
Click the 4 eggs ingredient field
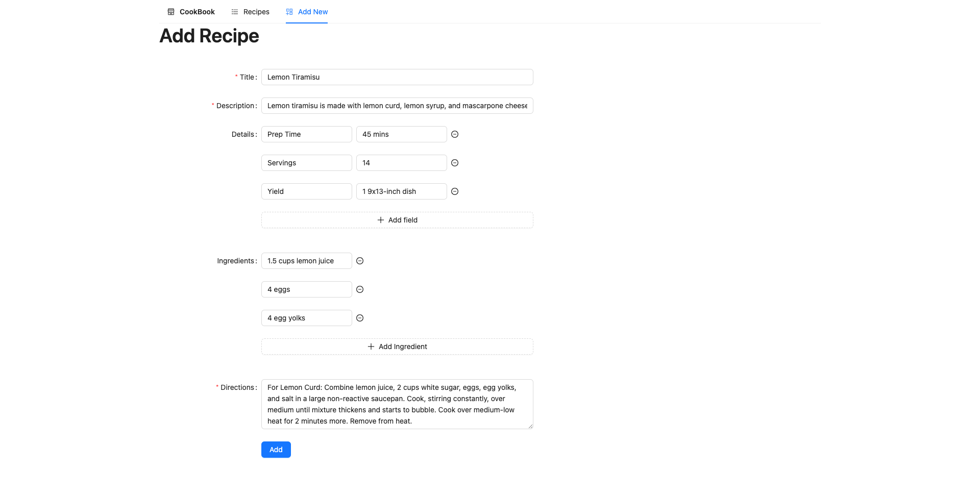click(307, 289)
